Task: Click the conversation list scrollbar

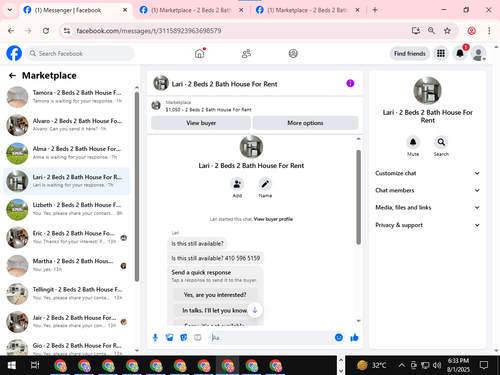Action: [137, 187]
